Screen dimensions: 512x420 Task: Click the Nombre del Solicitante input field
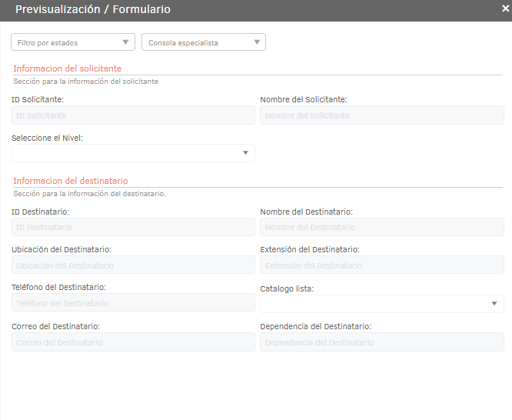(x=382, y=115)
